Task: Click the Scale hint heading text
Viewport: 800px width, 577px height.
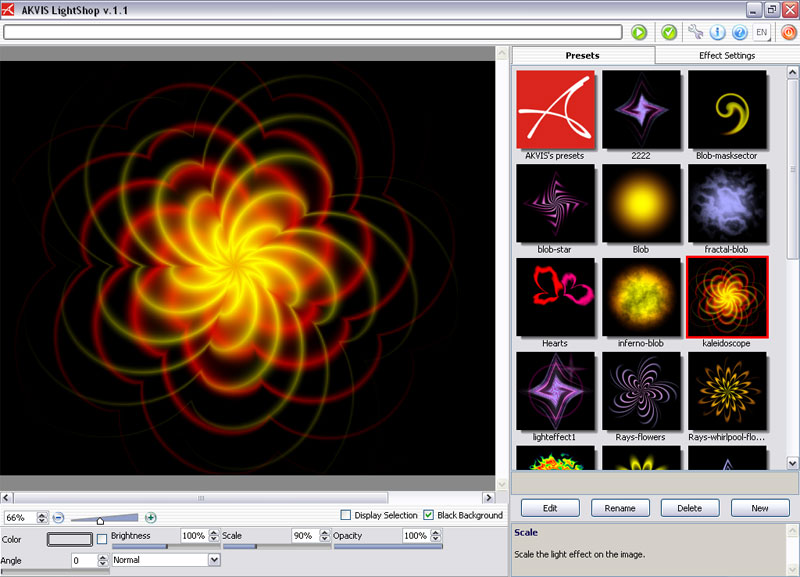Action: 526,532
